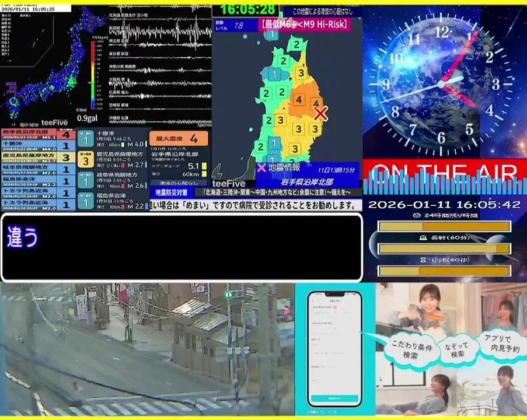This screenshot has height=420, width=527.
Task: Click the hourglass icon beside 秒針(60秒)
Action: click(x=423, y=260)
